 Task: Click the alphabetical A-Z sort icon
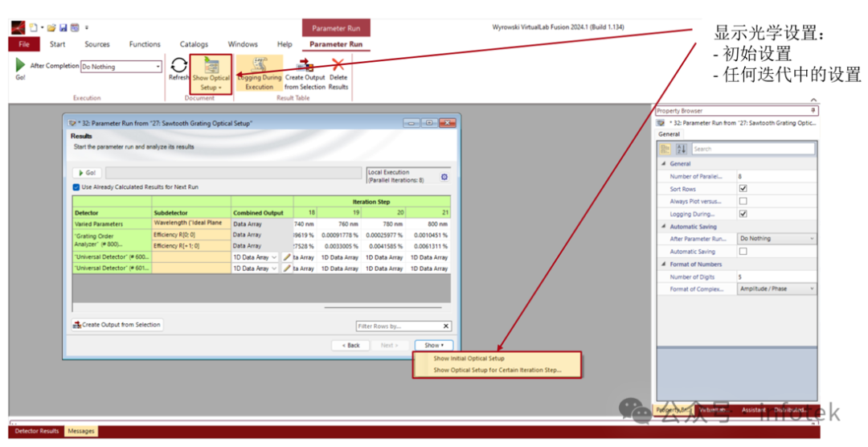(x=682, y=149)
